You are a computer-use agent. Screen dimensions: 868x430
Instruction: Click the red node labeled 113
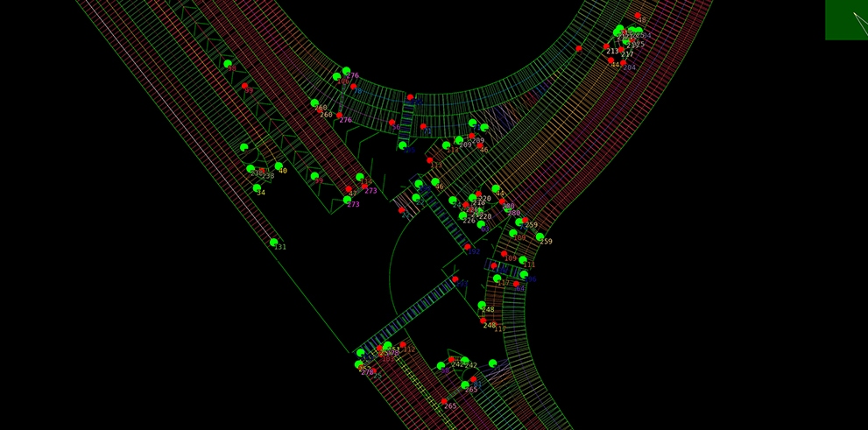click(429, 160)
